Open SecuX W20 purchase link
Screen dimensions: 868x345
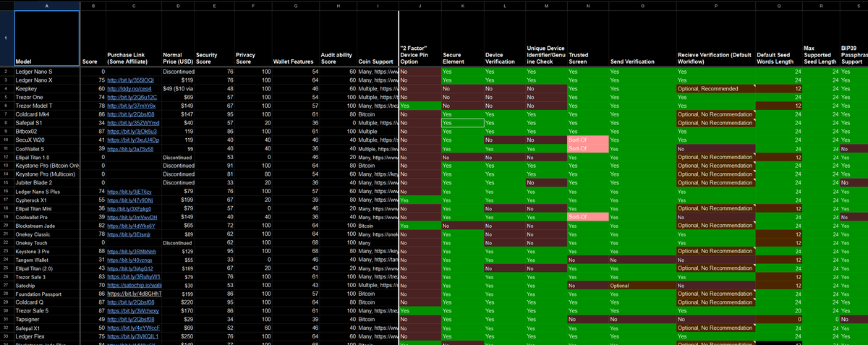coord(132,140)
